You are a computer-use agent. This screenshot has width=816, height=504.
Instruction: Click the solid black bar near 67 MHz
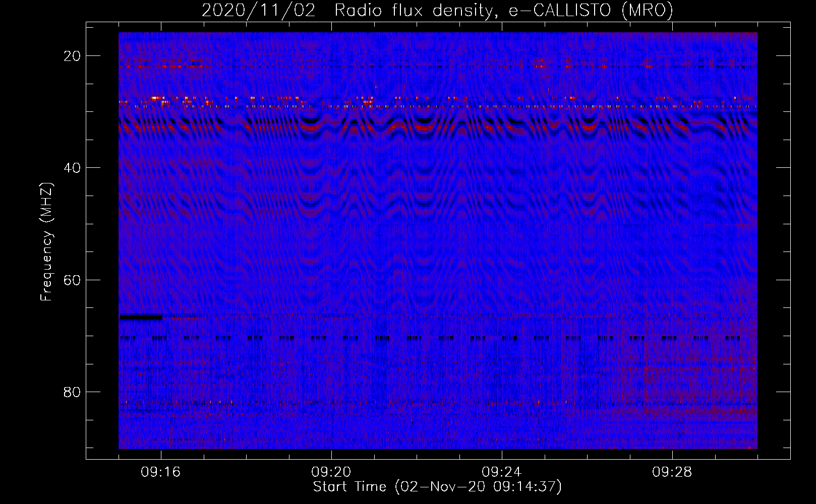point(141,317)
